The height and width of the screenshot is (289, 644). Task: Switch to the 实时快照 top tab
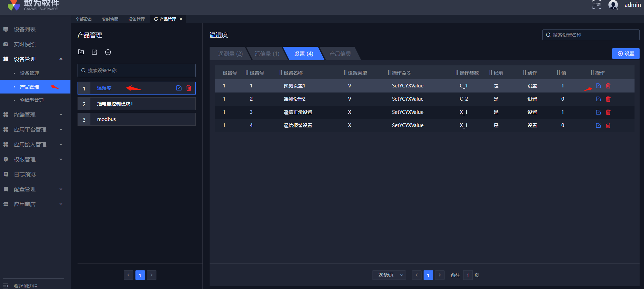tap(110, 19)
